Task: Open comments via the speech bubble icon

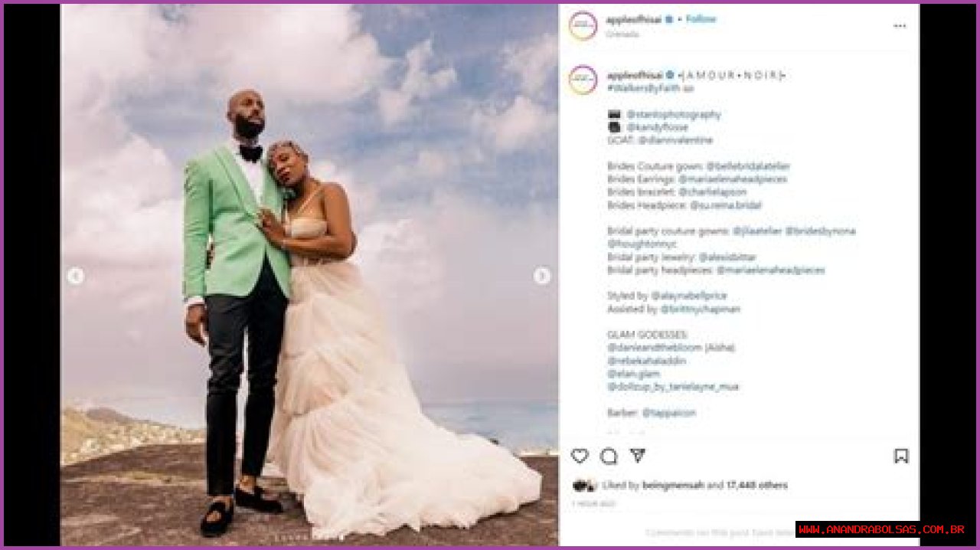Action: click(609, 456)
